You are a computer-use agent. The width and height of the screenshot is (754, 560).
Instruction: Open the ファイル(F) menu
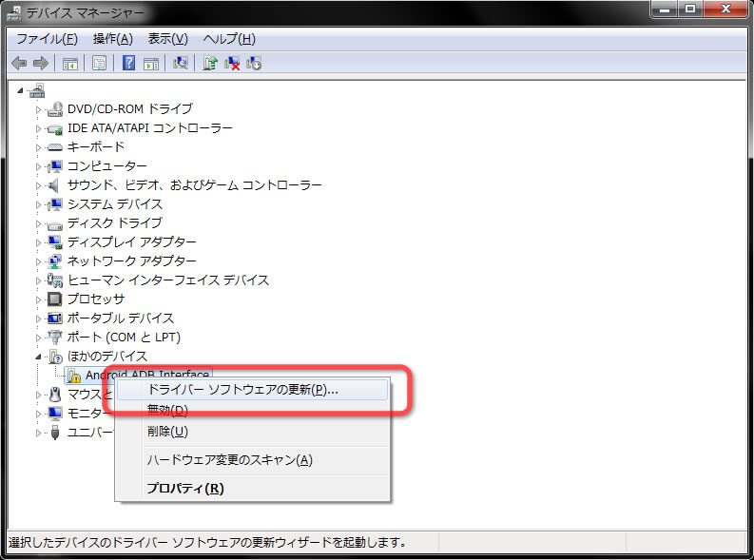tap(47, 39)
